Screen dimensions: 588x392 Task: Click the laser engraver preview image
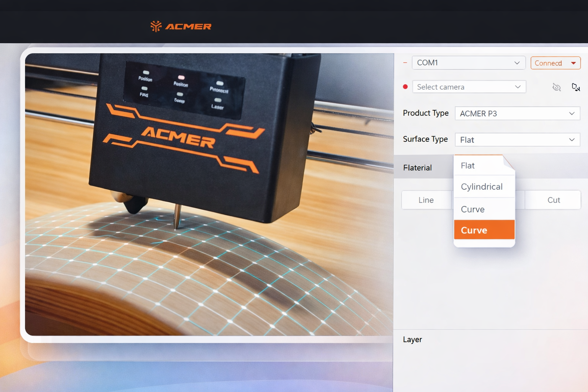click(x=209, y=194)
